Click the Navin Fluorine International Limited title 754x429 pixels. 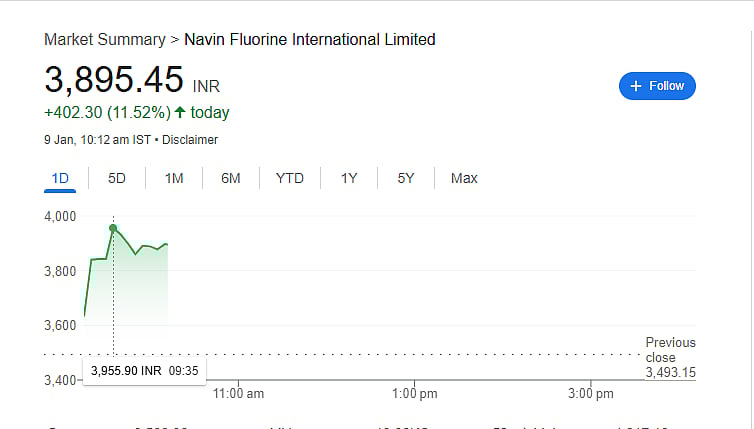pos(310,40)
